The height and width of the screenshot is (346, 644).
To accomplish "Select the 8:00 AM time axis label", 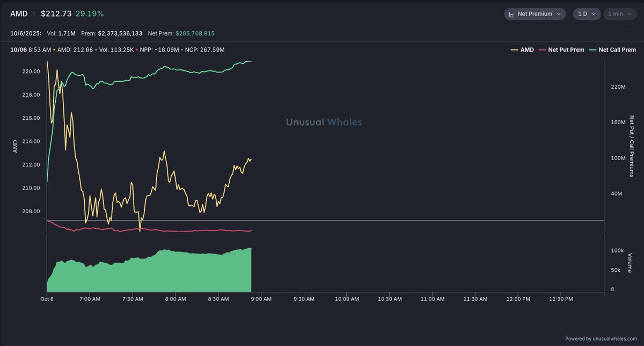I will point(175,299).
